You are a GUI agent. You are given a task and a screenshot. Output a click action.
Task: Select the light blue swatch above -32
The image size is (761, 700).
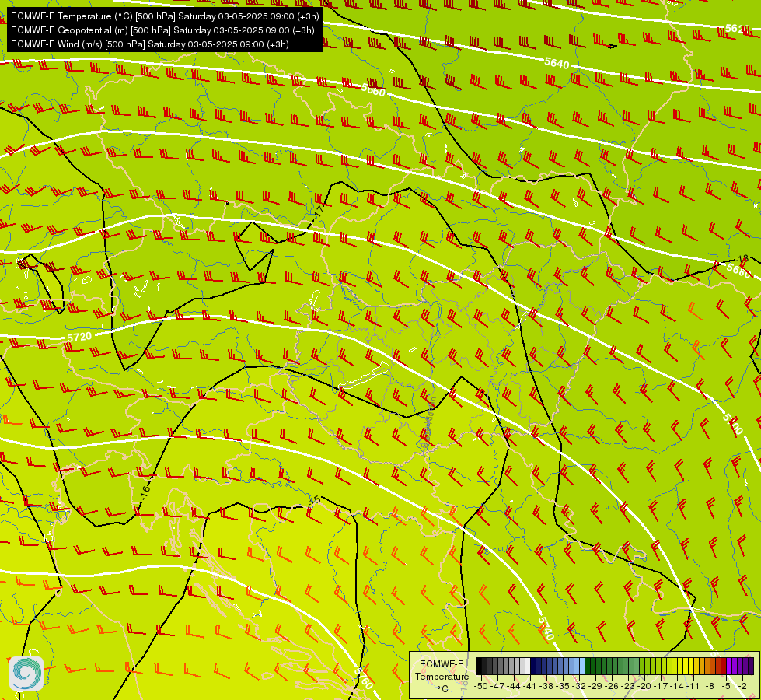(x=582, y=666)
